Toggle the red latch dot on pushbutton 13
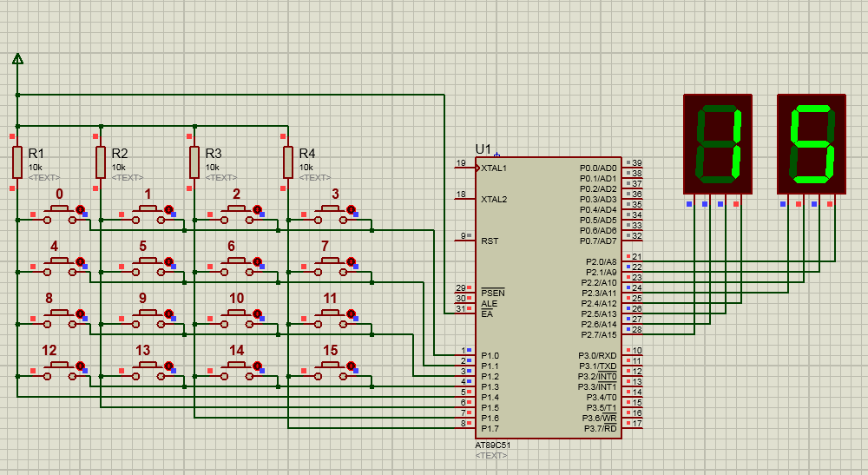868x475 pixels. (x=169, y=366)
